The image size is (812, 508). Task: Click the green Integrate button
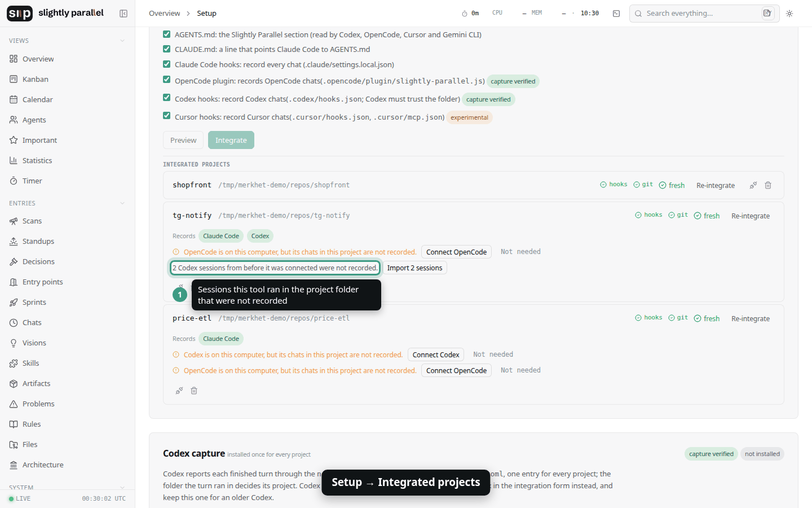231,140
